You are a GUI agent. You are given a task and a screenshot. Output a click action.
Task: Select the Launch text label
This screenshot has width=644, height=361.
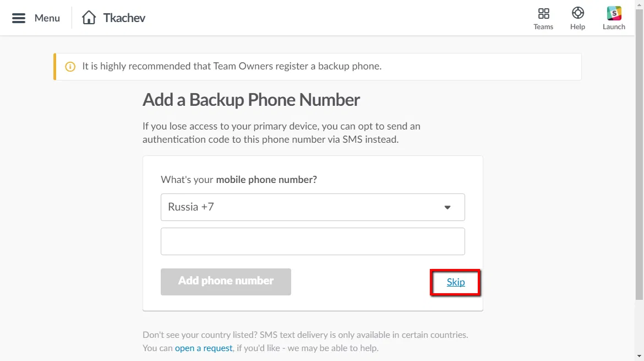coord(614,27)
